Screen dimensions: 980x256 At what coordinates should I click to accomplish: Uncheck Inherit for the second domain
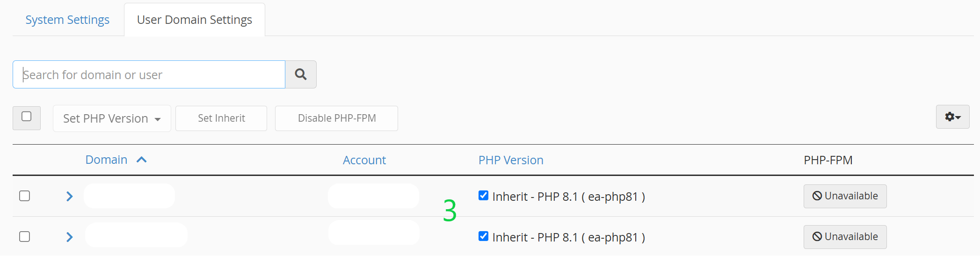tap(484, 236)
